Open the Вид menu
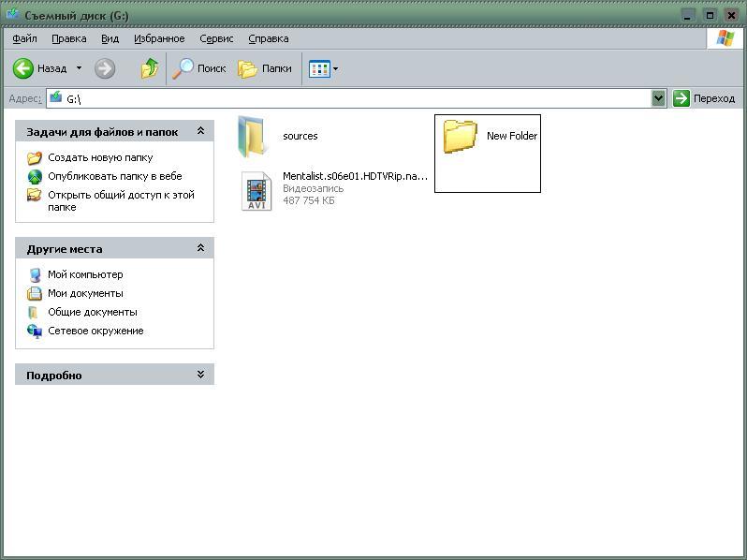This screenshot has width=747, height=560. 110,38
